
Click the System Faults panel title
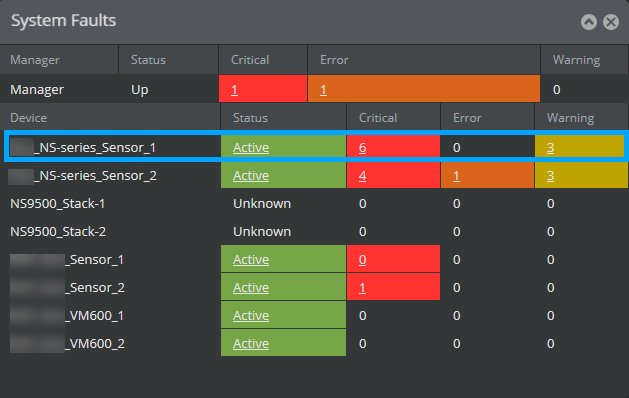63,20
